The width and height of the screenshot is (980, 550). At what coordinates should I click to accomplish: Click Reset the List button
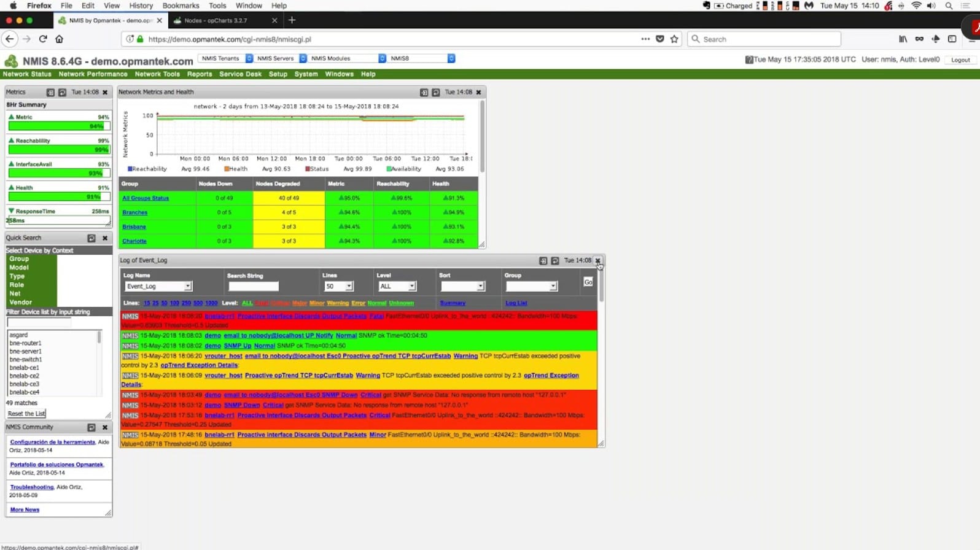[27, 414]
